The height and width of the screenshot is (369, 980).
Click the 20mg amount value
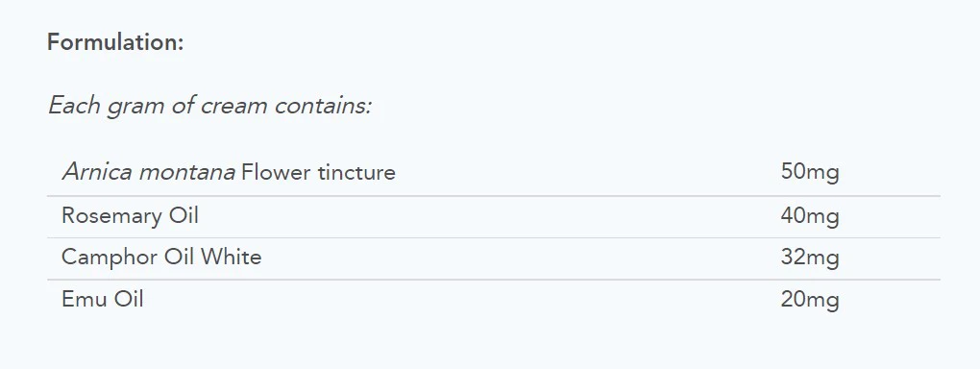809,300
